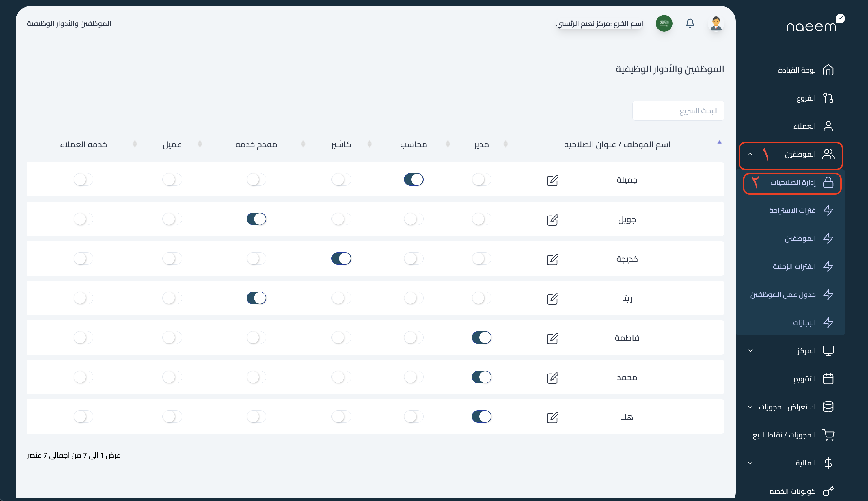Sort by مدير column arrows

[506, 144]
